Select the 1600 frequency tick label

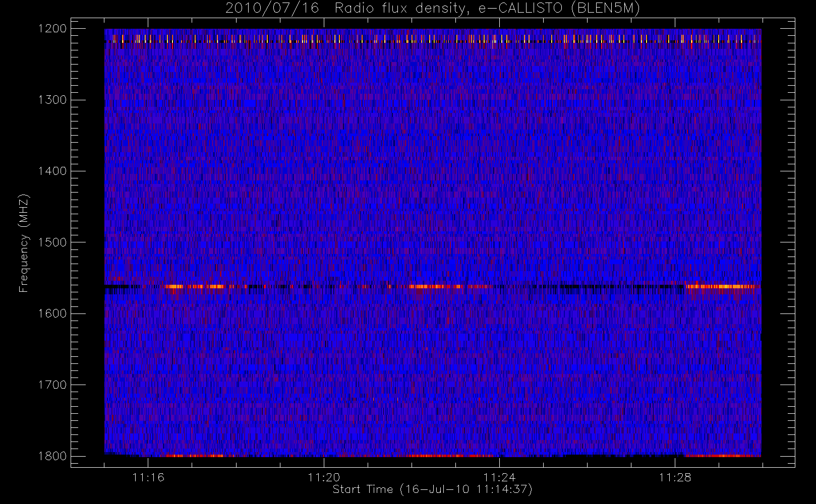[52, 313]
